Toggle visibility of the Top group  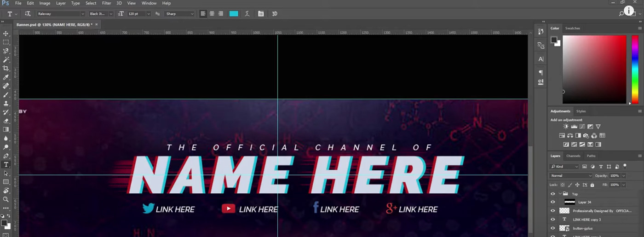click(x=553, y=194)
